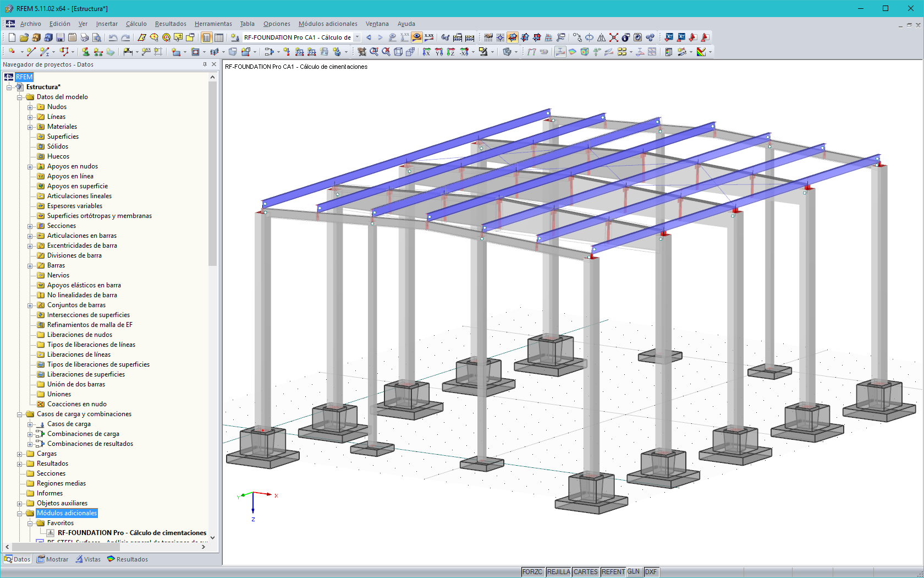Expand the Nudos tree item
The width and height of the screenshot is (924, 578).
point(31,107)
